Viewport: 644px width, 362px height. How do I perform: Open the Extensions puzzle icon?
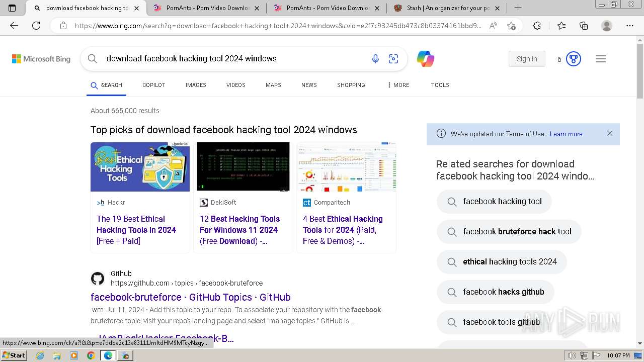point(537,26)
